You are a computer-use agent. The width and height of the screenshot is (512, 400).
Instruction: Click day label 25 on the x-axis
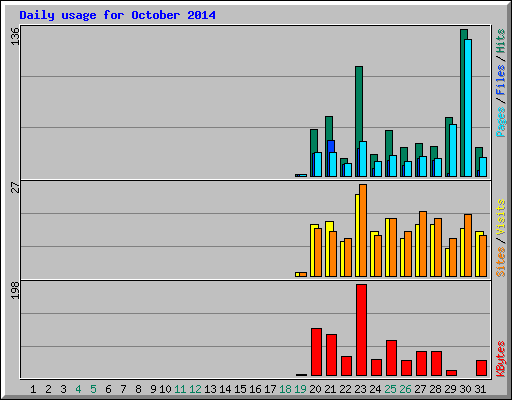click(x=390, y=389)
